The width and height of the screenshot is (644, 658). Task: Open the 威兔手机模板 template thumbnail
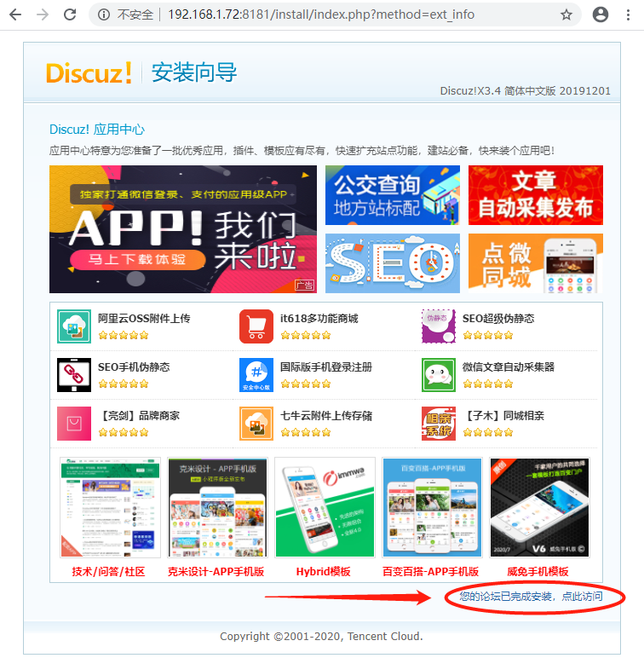[539, 507]
